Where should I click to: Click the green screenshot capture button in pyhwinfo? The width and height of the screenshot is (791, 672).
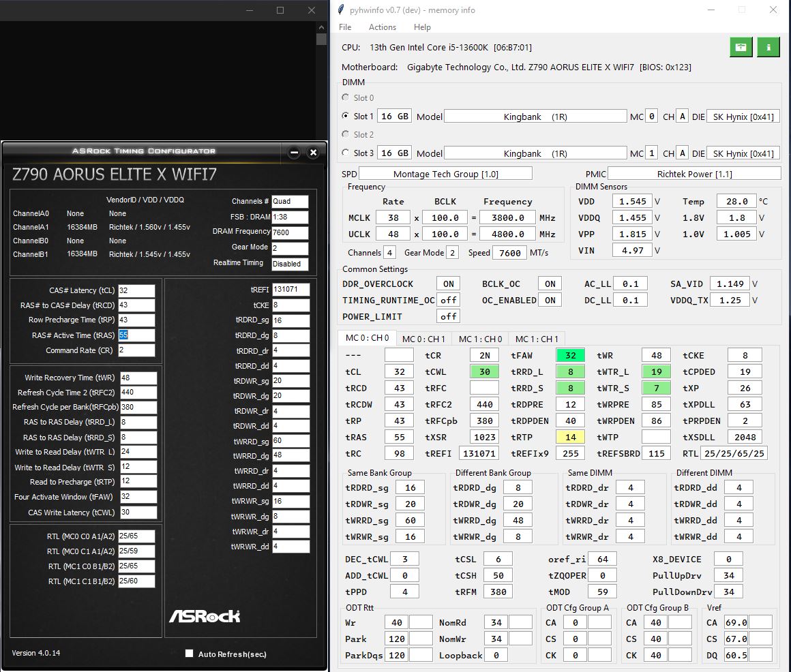(741, 48)
